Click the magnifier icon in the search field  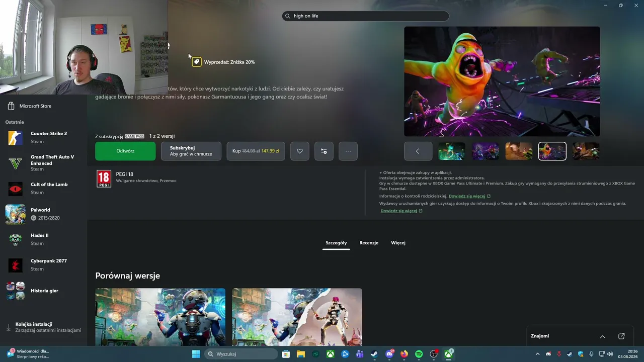[x=288, y=16]
